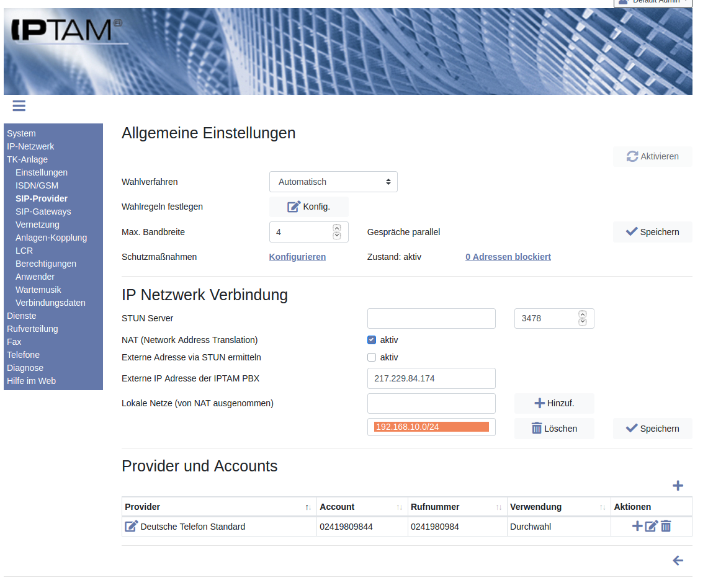Select the 192.168.10.0/24 network entry
The height and width of the screenshot is (588, 708).
[x=431, y=427]
